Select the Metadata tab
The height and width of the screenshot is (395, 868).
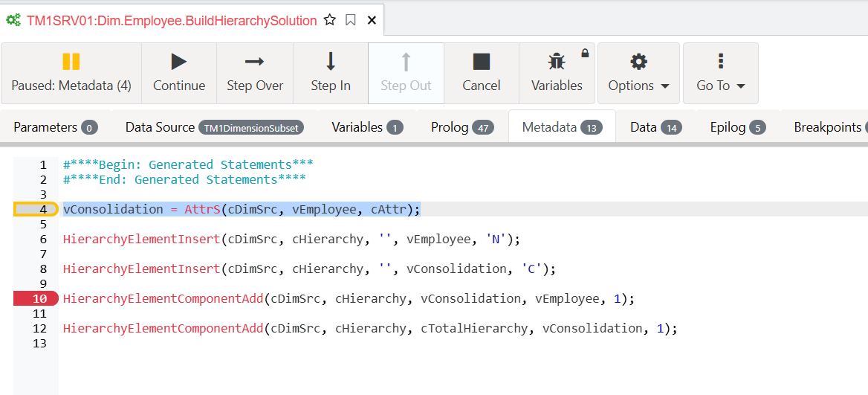[562, 127]
